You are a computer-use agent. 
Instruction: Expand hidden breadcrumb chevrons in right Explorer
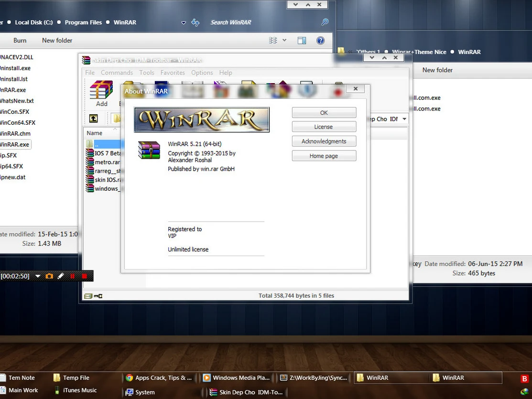[350, 52]
